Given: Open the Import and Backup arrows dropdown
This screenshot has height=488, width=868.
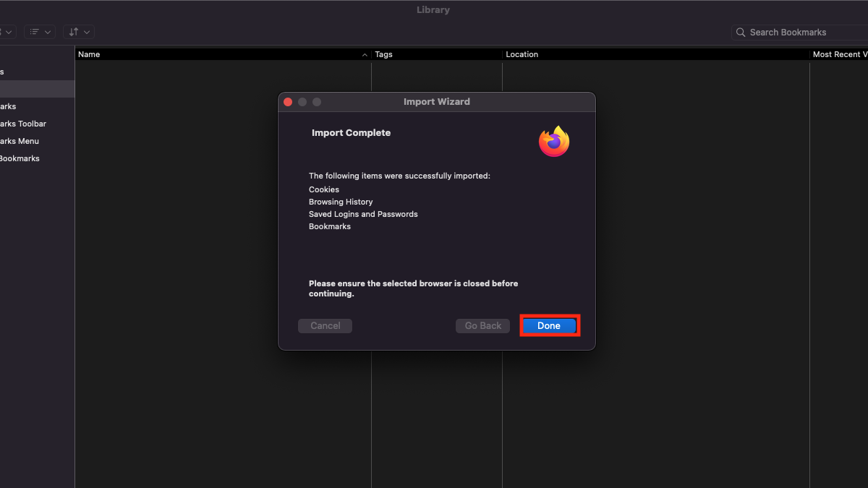Looking at the screenshot, I should coord(79,32).
